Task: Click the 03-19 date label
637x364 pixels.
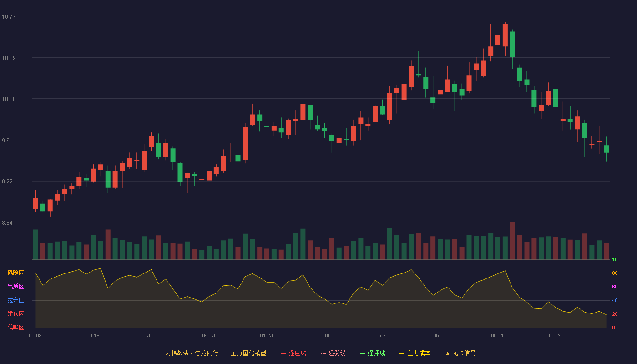Action: [x=93, y=335]
